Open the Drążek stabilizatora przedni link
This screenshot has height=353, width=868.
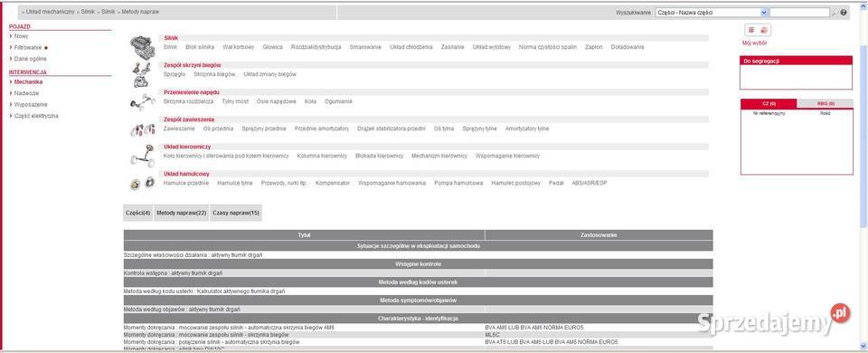coord(392,129)
